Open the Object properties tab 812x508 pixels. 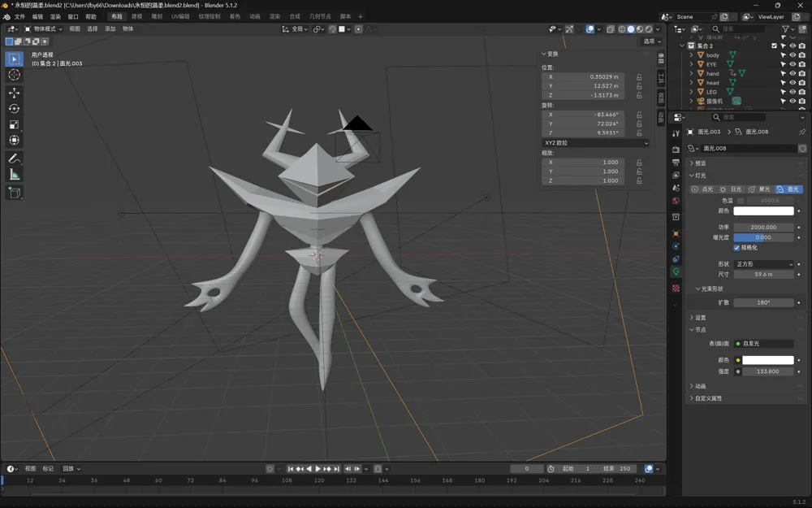point(676,233)
